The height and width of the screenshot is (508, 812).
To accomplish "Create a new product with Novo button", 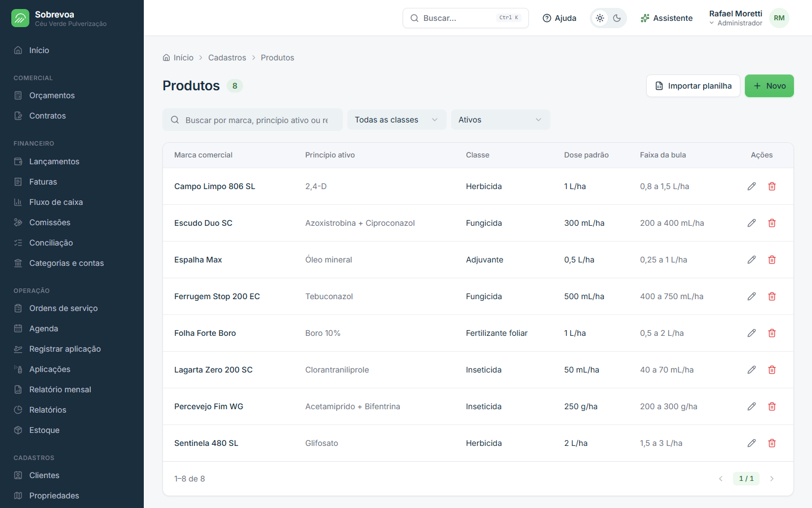I will click(769, 86).
